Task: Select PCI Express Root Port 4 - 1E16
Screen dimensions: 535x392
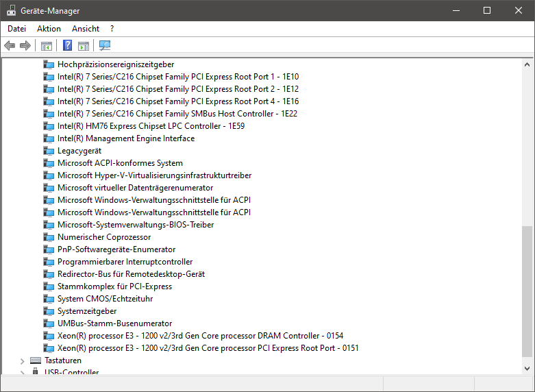Action: [178, 101]
